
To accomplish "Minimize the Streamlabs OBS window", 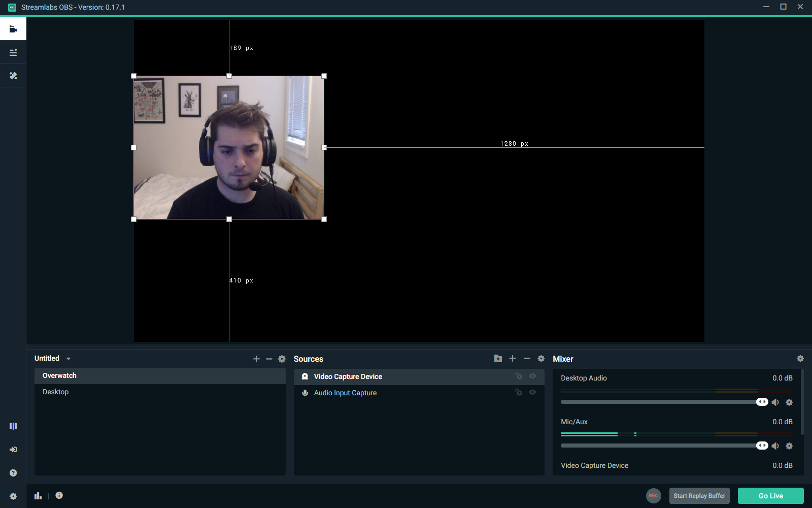I will [766, 7].
